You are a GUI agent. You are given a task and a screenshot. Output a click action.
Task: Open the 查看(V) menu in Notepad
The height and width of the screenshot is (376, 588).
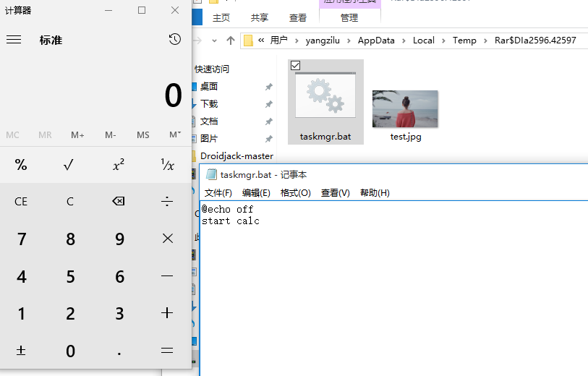click(x=336, y=192)
